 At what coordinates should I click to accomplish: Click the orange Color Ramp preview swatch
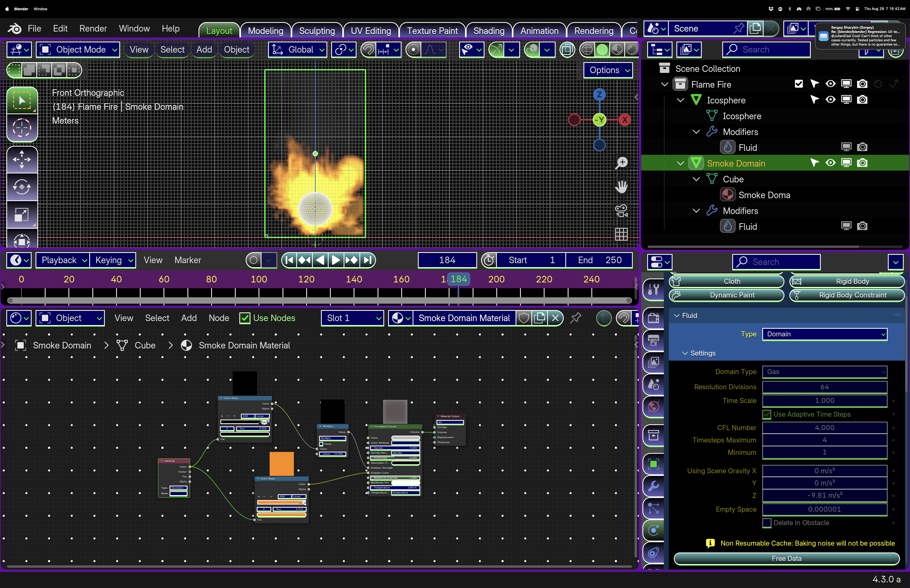[281, 464]
